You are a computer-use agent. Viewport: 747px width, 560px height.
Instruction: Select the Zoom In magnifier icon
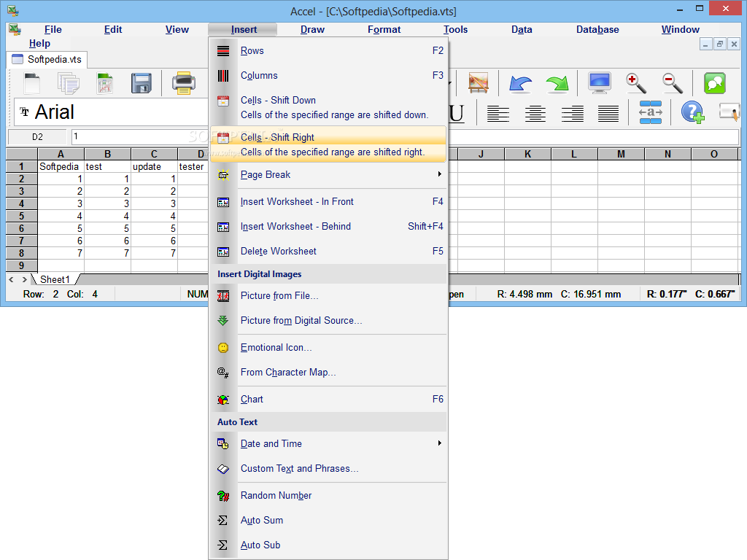(x=635, y=83)
